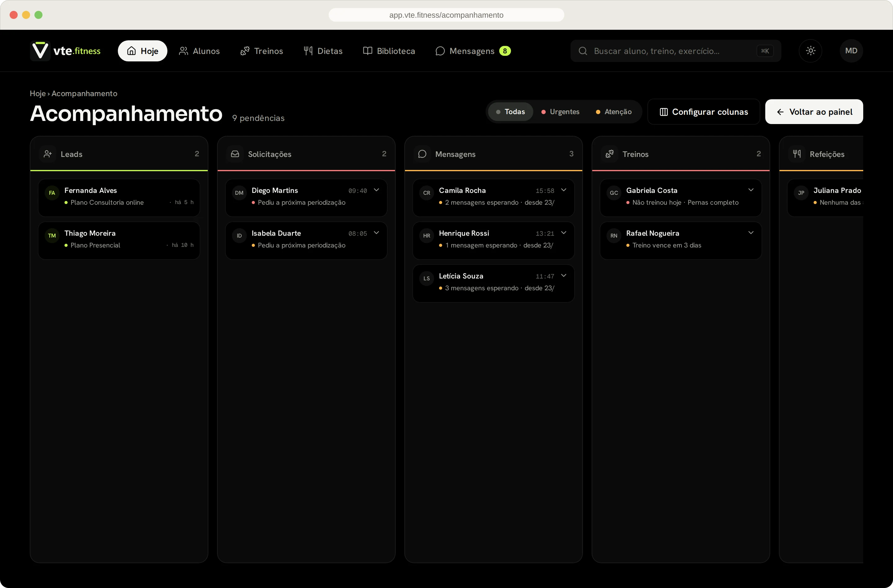Viewport: 893px width, 588px height.
Task: Expand Diego Martins card chevron
Action: click(x=376, y=190)
